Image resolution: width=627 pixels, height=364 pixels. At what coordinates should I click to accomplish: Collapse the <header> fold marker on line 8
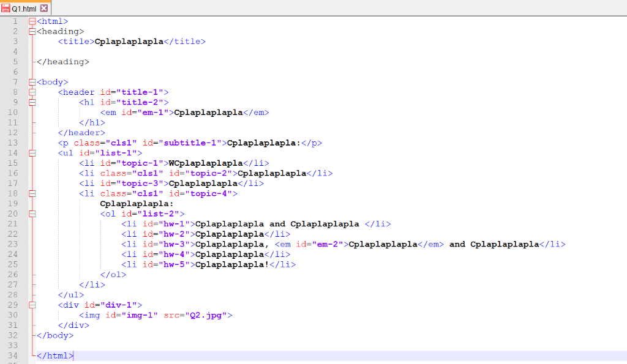pos(32,92)
